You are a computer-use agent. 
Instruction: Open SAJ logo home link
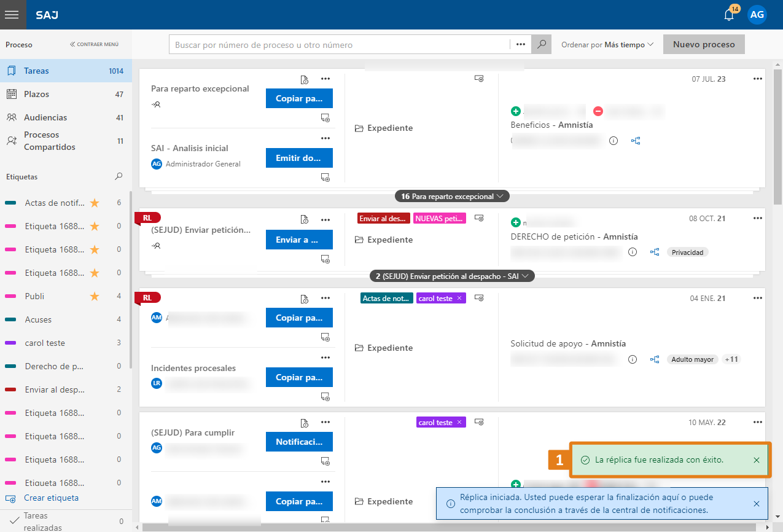(x=47, y=15)
